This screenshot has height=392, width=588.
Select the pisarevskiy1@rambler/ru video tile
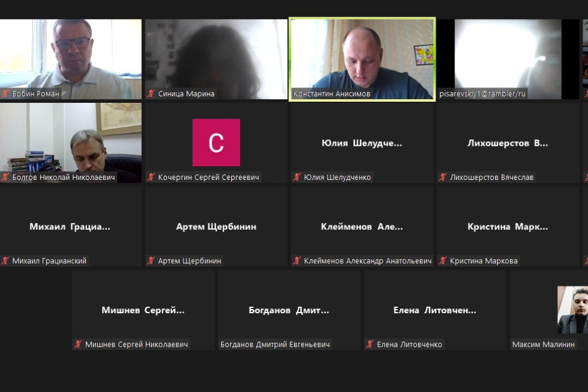click(508, 59)
